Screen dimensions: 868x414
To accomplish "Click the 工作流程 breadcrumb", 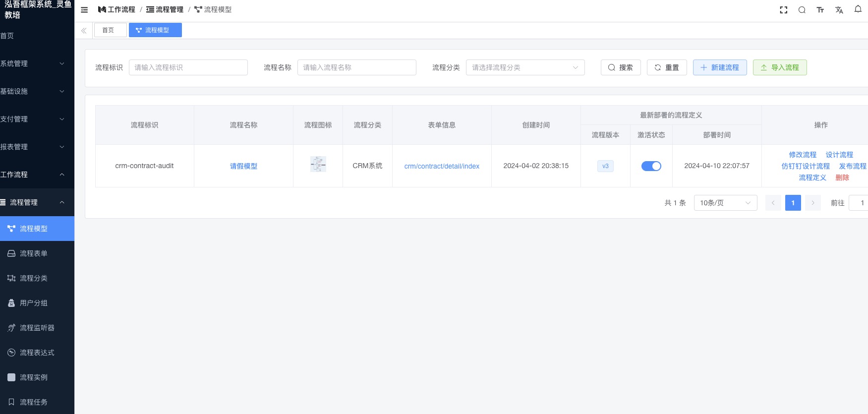I will [116, 9].
